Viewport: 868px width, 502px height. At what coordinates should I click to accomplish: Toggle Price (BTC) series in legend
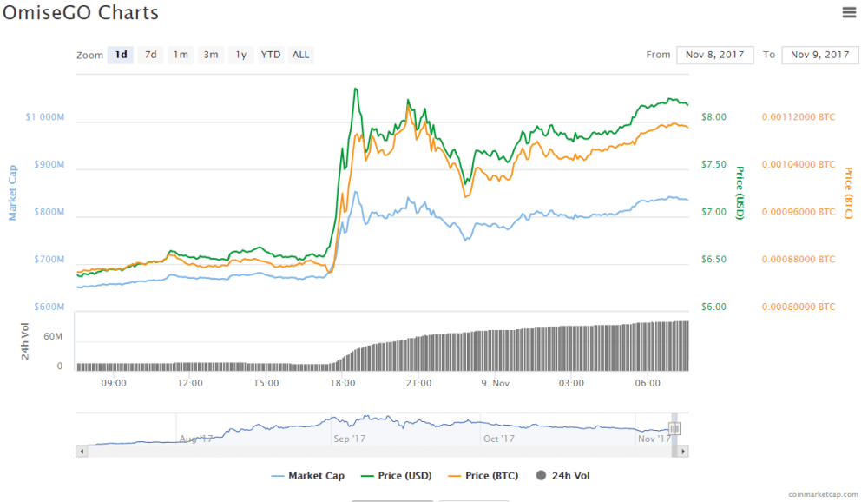point(483,475)
